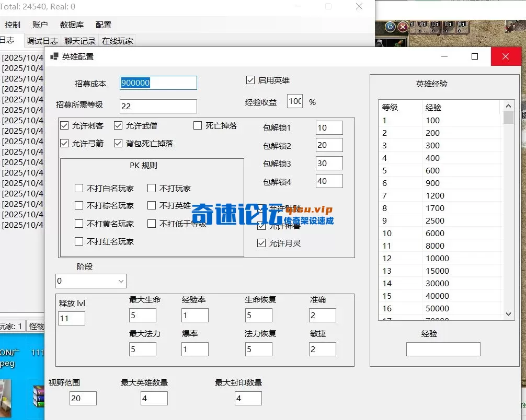Screen dimensions: 526x420
Task: Switch to the 聊天记录 tab
Action: click(x=80, y=41)
